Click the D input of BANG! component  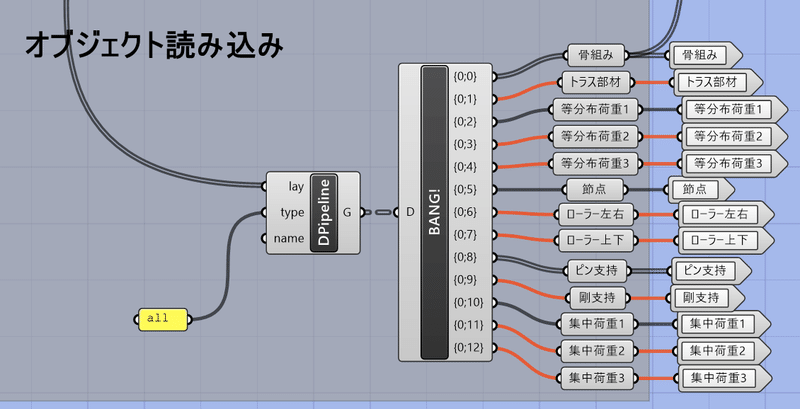click(x=410, y=212)
